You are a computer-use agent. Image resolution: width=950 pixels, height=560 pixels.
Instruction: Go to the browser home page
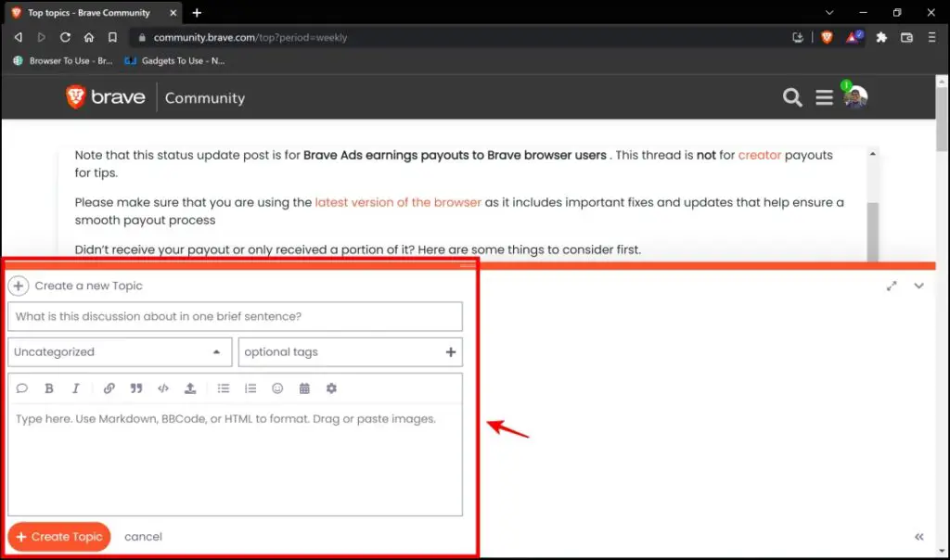[89, 37]
